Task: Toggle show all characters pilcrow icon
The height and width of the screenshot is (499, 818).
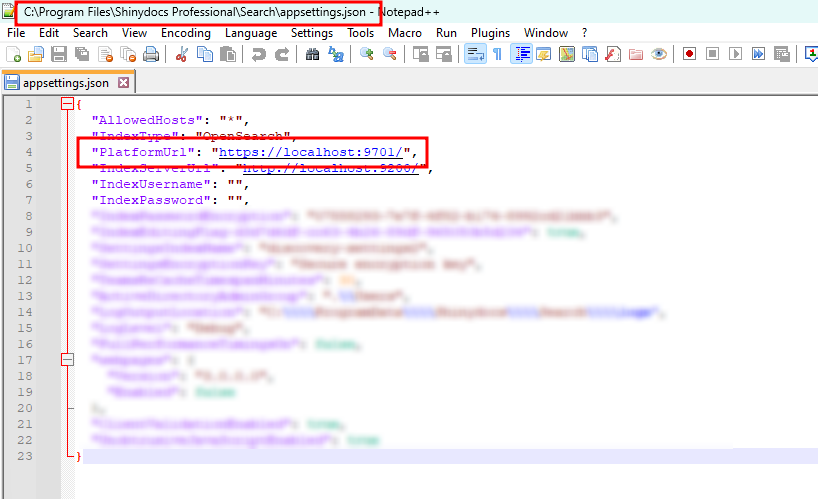Action: point(497,54)
